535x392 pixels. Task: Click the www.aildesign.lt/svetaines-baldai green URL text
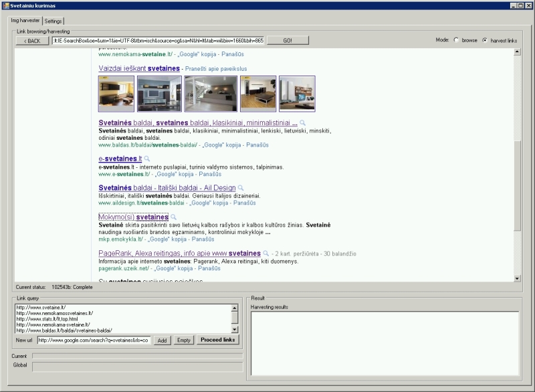click(x=141, y=203)
